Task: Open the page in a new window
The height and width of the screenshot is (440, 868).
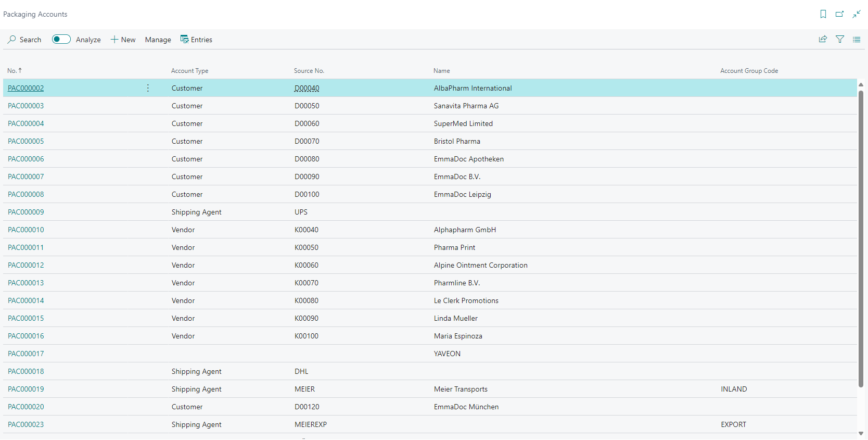Action: coord(839,14)
